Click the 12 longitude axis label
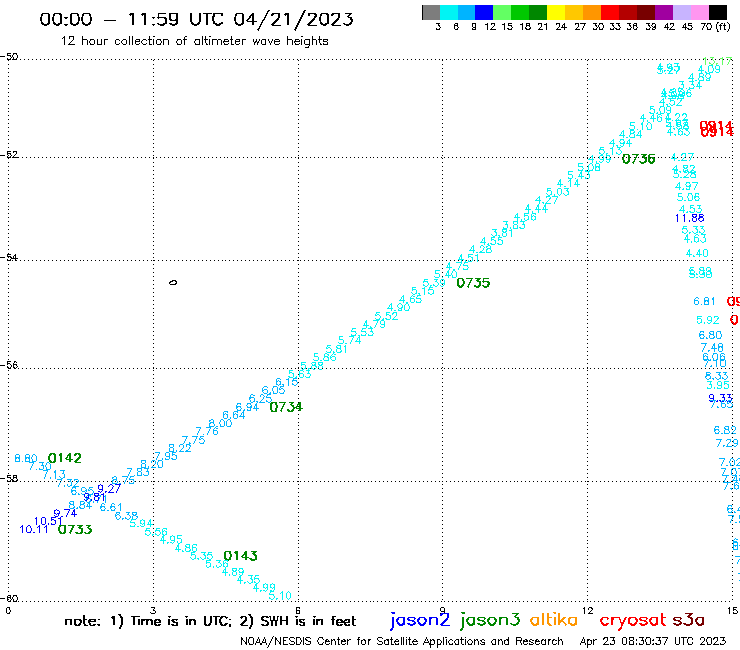The height and width of the screenshot is (650, 740). pyautogui.click(x=588, y=610)
